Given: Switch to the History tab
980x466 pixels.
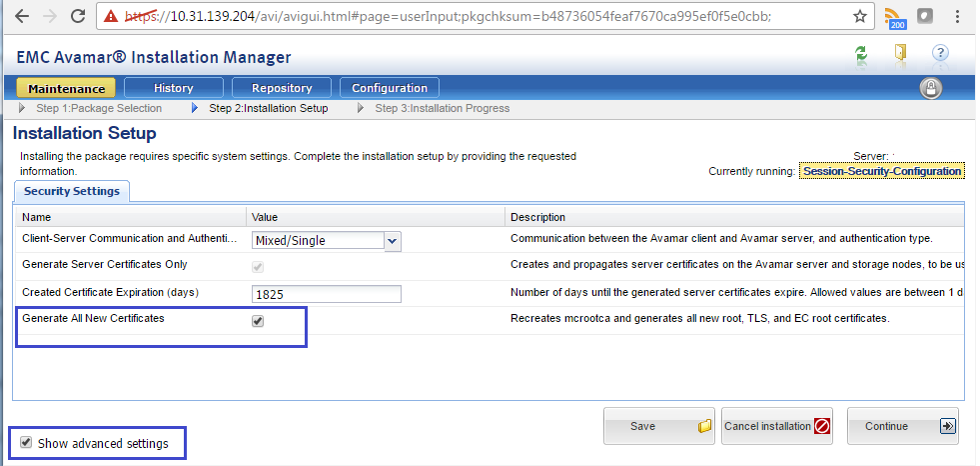Looking at the screenshot, I should click(x=174, y=88).
